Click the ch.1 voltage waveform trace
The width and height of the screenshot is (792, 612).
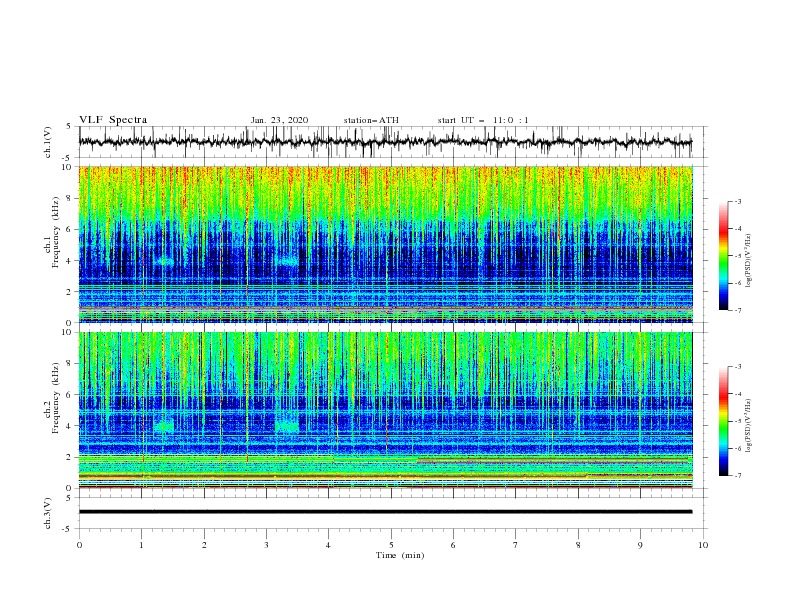[x=385, y=142]
